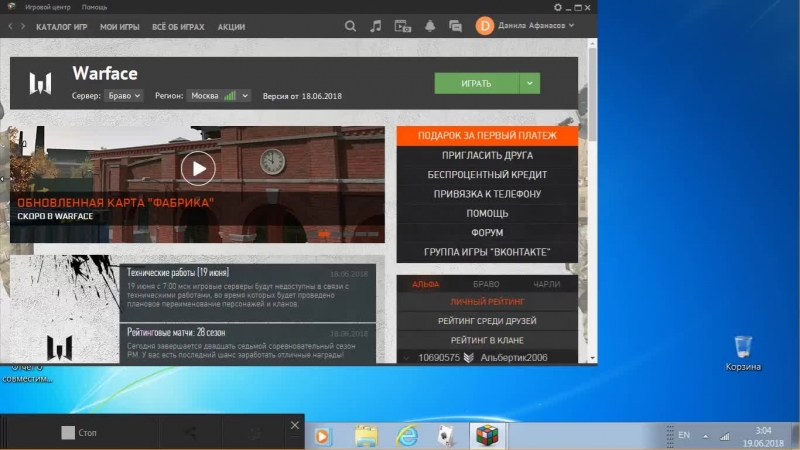Click the Warface news thumbnail image

coord(65,309)
